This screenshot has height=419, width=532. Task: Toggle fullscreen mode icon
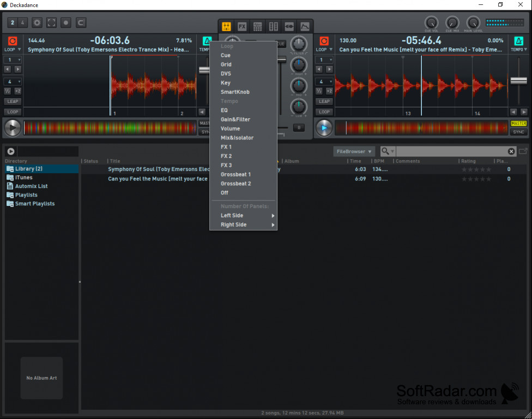[52, 23]
